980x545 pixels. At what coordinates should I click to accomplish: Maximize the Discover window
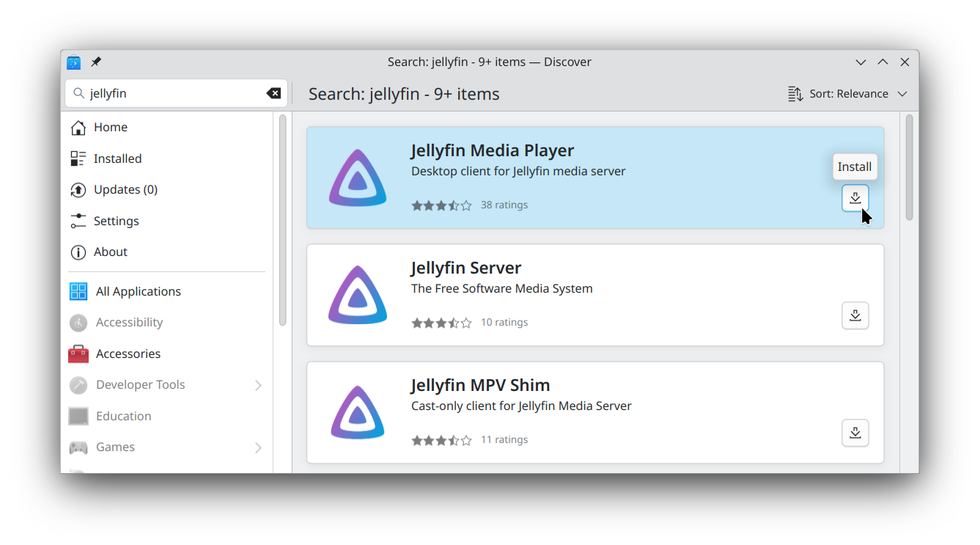point(883,62)
